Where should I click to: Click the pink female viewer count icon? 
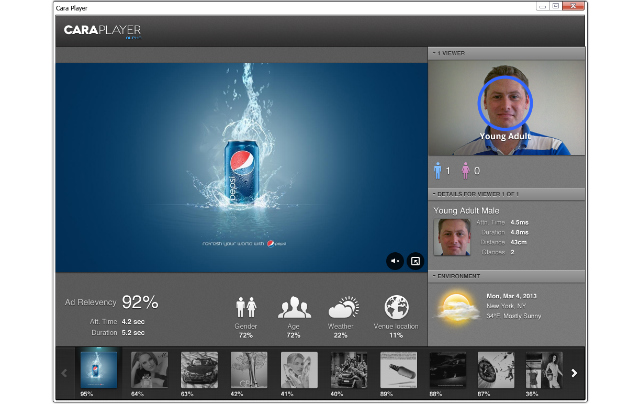(465, 171)
